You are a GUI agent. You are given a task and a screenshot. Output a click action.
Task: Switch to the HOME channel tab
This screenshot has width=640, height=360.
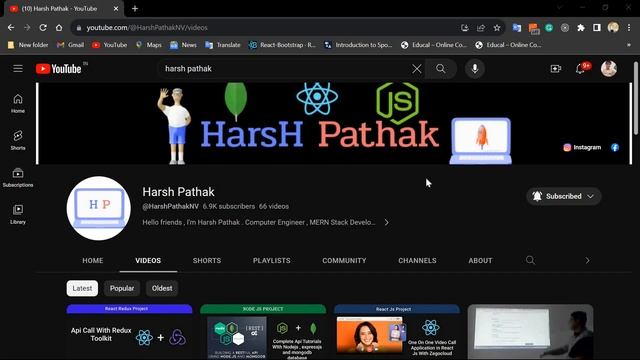coord(93,260)
